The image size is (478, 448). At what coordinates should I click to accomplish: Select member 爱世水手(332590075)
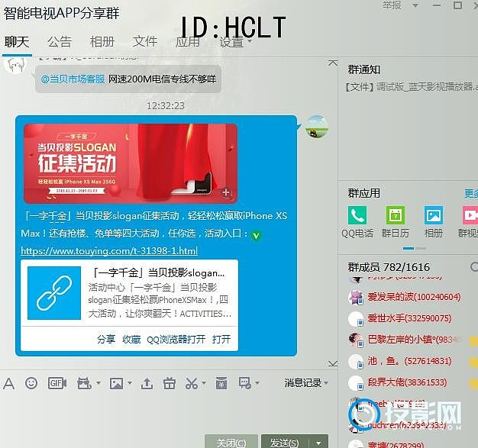coord(399,318)
